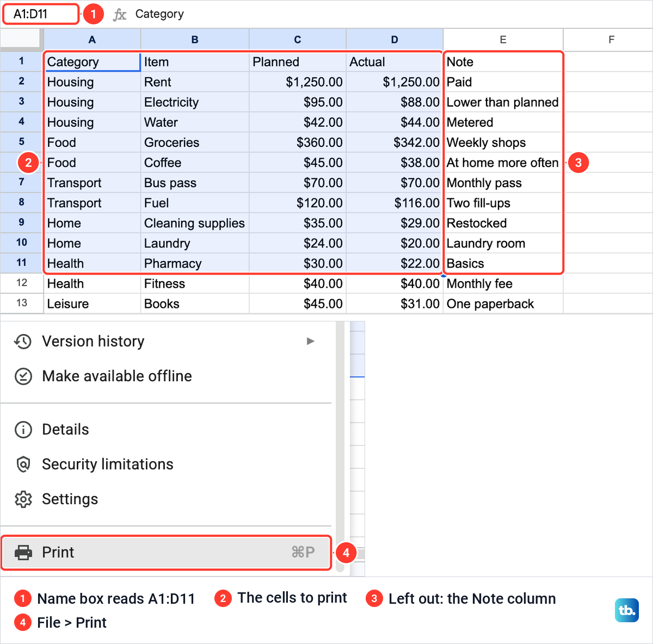Select the Coffee cell
Screen dimensions: 653x644
(195, 162)
